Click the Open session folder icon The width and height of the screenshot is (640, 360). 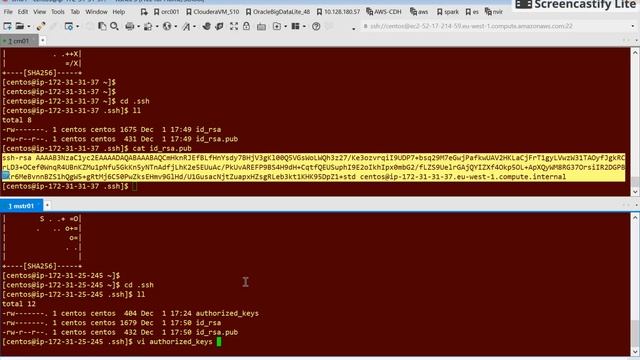(20, 26)
